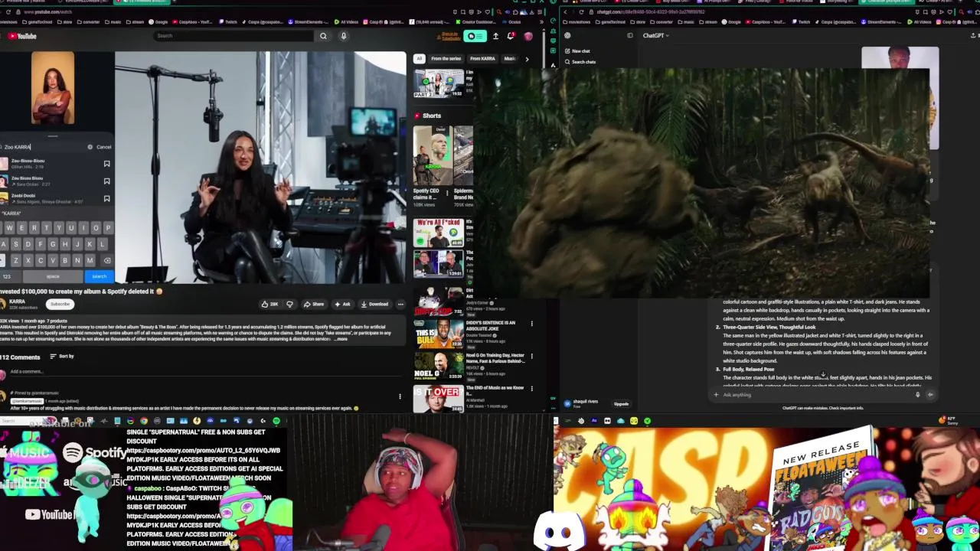Bookmark the Zou Bisou Bisou Sara Octavi result
Screen dimensions: 980x551
pyautogui.click(x=106, y=181)
